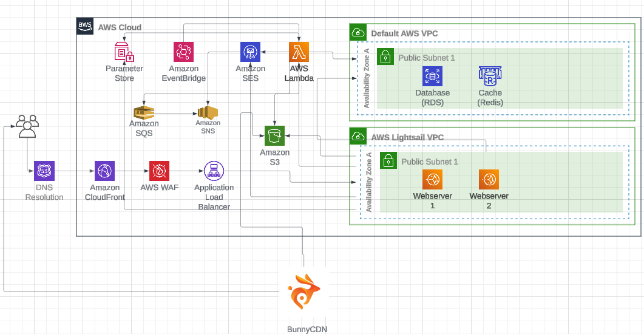Select the Amazon S3 bucket icon
Viewport: 644px width, 334px height.
coord(274,136)
